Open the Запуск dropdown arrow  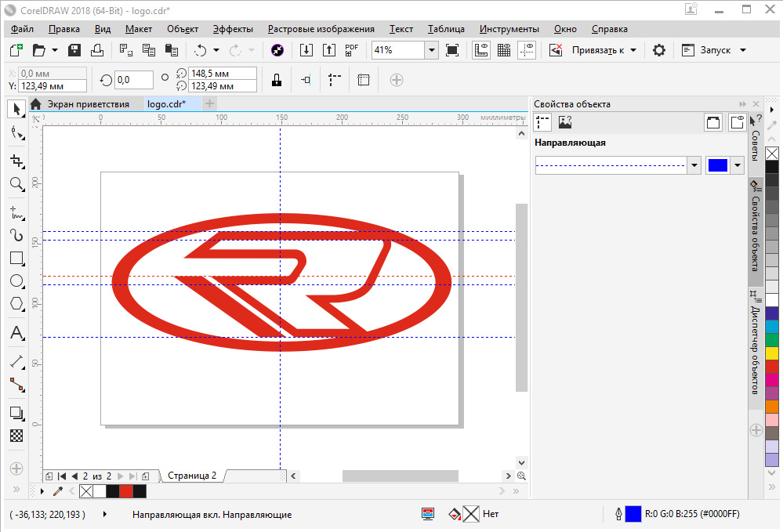[x=743, y=50]
